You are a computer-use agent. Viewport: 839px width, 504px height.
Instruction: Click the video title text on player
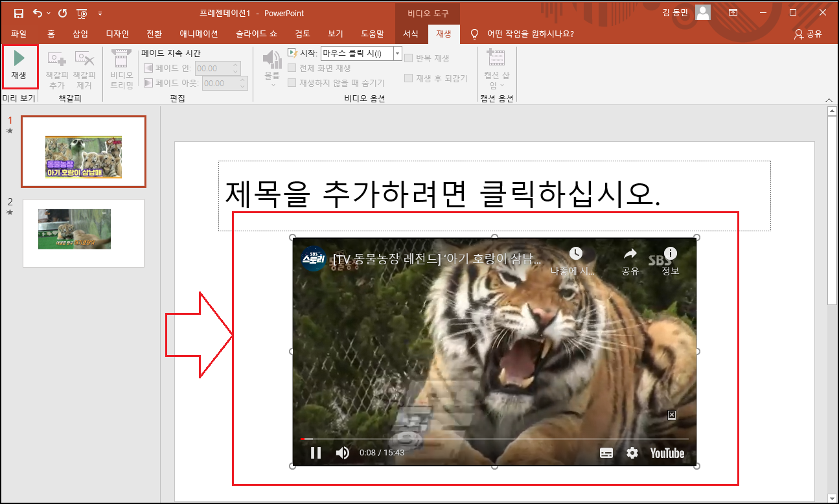(x=437, y=260)
